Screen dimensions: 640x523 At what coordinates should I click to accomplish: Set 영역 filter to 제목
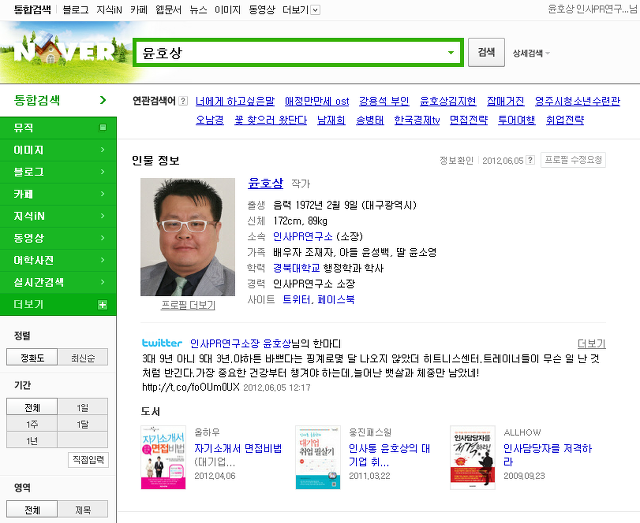83,509
